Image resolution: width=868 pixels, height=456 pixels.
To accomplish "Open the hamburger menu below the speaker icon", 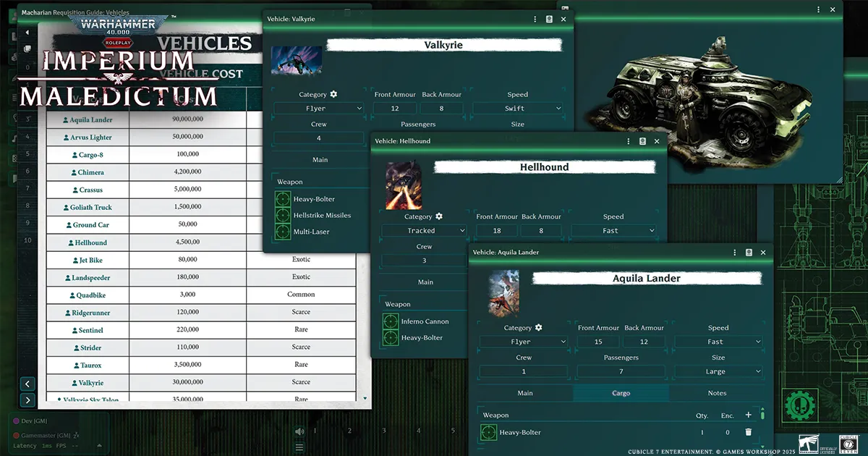I will (299, 447).
